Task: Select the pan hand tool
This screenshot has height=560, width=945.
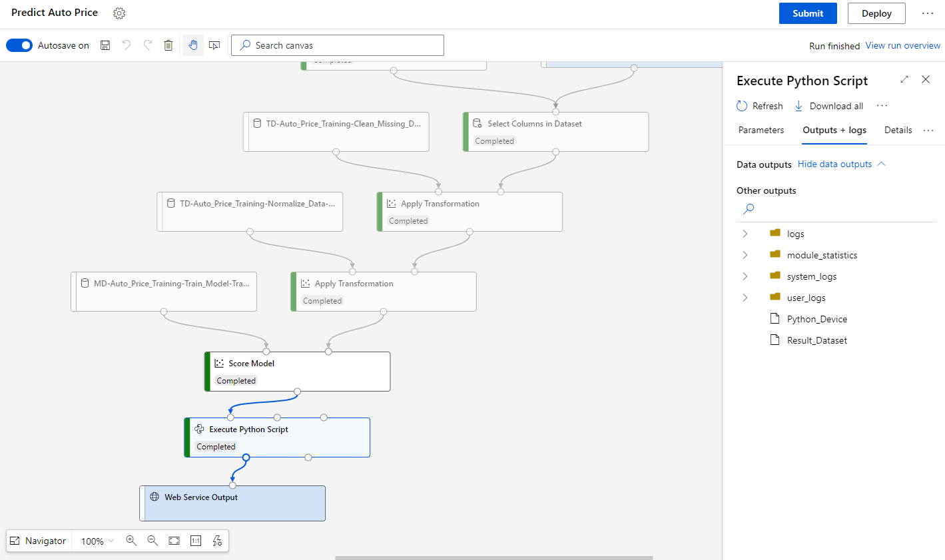Action: coord(193,45)
